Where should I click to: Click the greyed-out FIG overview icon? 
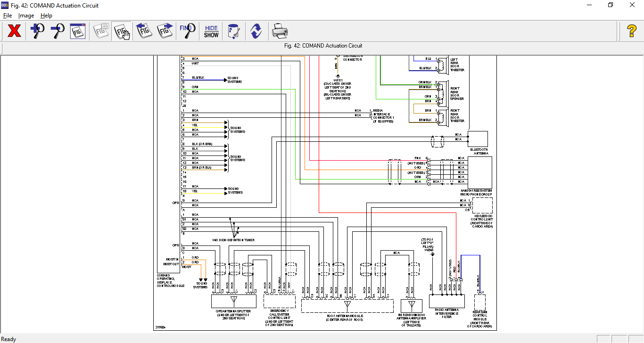pyautogui.click(x=101, y=31)
